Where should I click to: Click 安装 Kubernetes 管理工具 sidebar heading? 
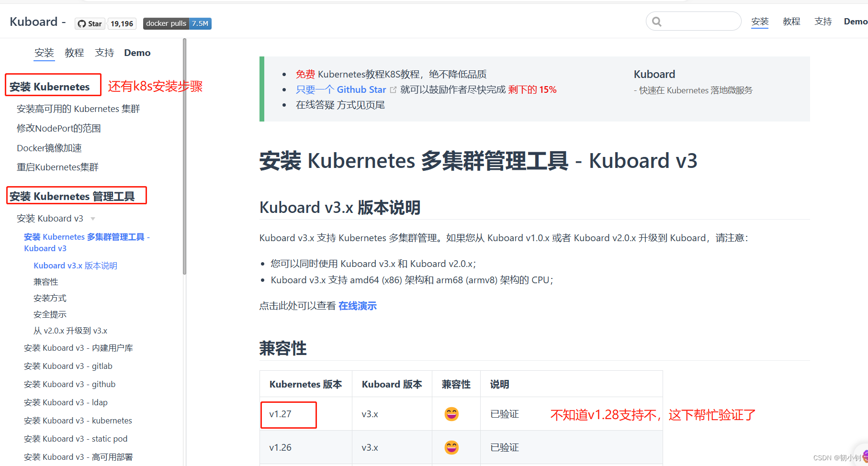[x=72, y=196]
